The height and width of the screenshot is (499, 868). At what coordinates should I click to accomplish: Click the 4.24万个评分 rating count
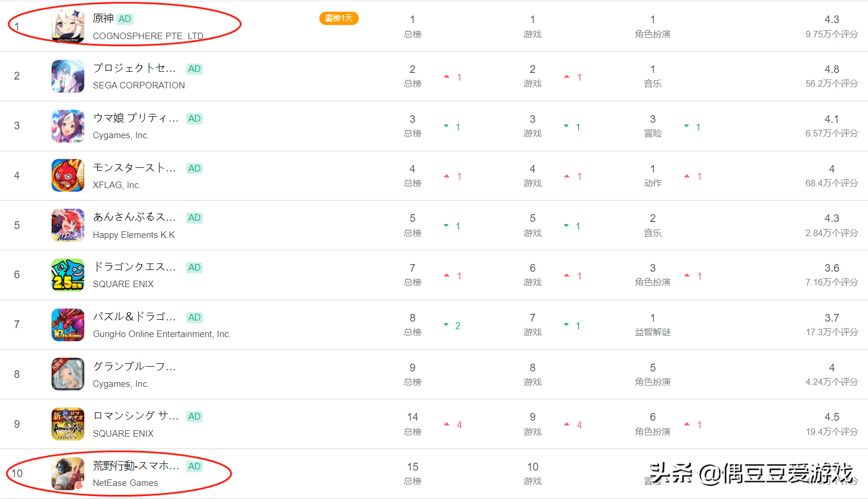click(832, 382)
